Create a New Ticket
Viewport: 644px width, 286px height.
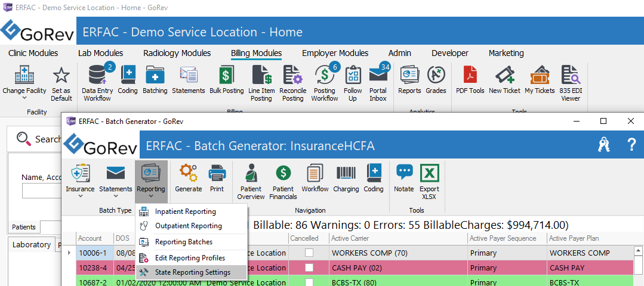pyautogui.click(x=504, y=80)
